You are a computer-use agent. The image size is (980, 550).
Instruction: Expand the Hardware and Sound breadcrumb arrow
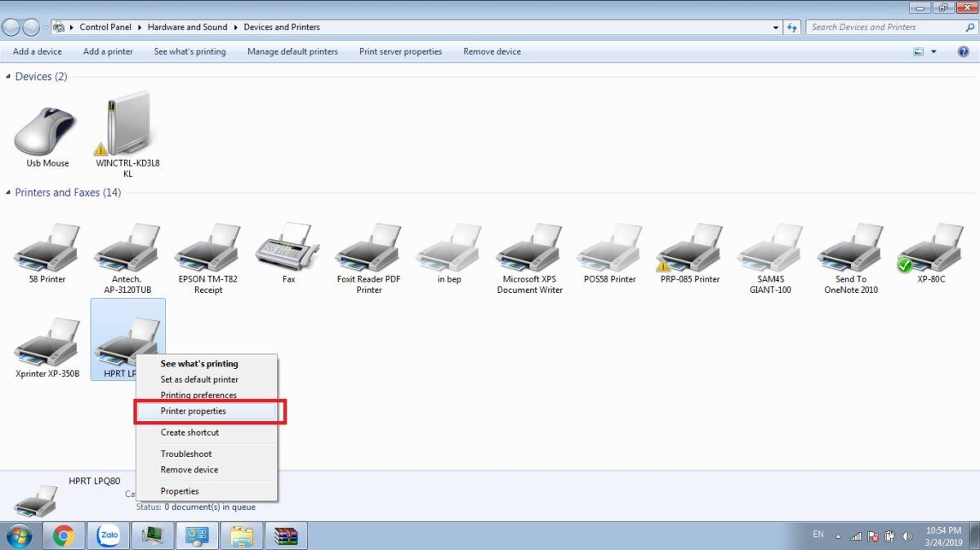coord(235,27)
